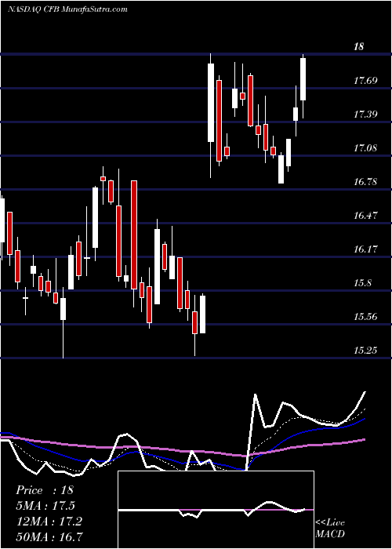Image resolution: width=392 pixels, height=549 pixels.
Task: Click the 17.39 price axis label
Action: pyautogui.click(x=365, y=115)
